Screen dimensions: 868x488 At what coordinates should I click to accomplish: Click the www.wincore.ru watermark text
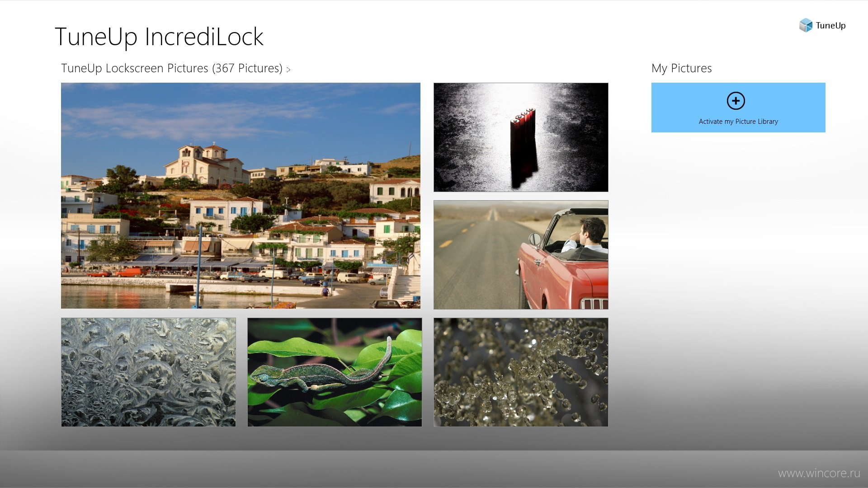tap(819, 473)
